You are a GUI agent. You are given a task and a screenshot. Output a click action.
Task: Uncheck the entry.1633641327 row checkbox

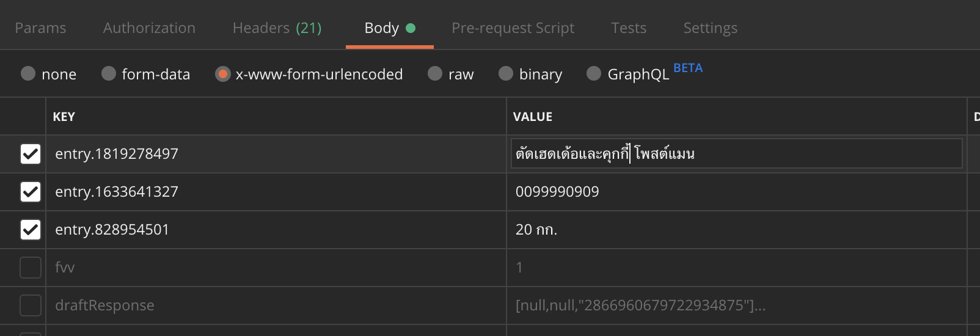click(31, 192)
